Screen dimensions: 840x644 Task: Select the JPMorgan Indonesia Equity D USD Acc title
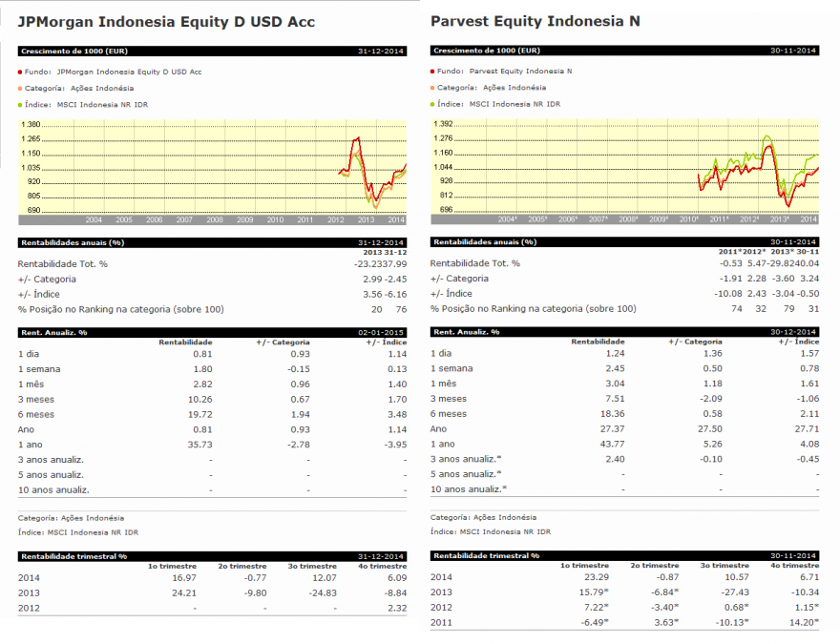point(167,22)
